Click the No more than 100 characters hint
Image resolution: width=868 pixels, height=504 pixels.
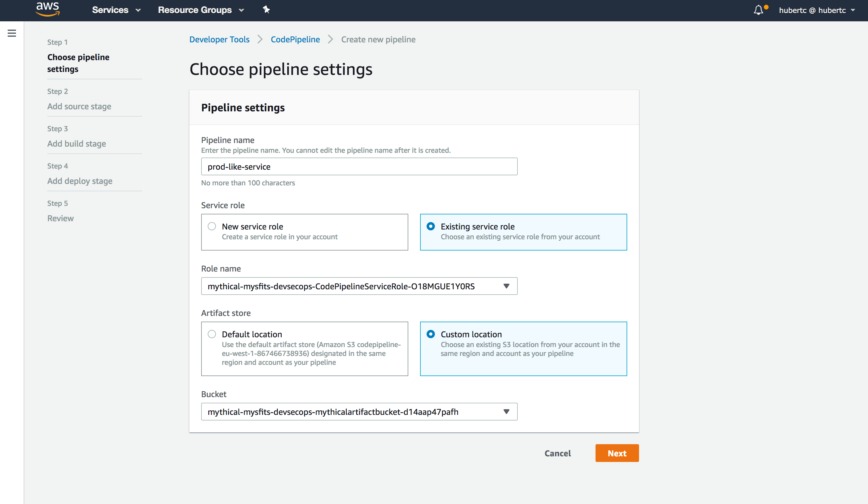tap(248, 183)
